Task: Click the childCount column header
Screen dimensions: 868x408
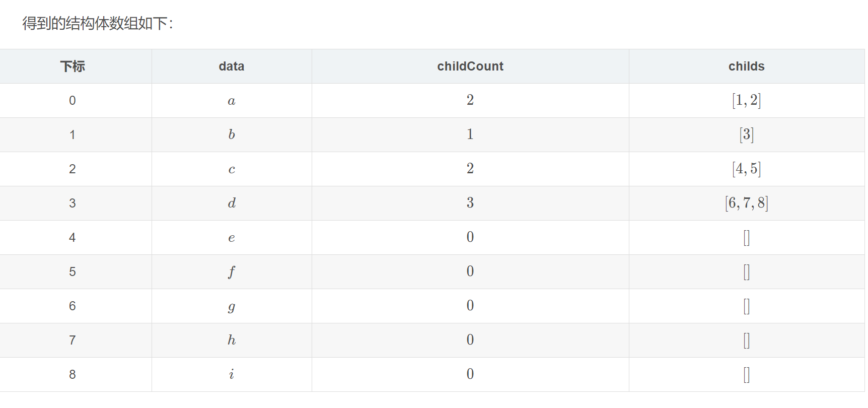Action: point(470,66)
